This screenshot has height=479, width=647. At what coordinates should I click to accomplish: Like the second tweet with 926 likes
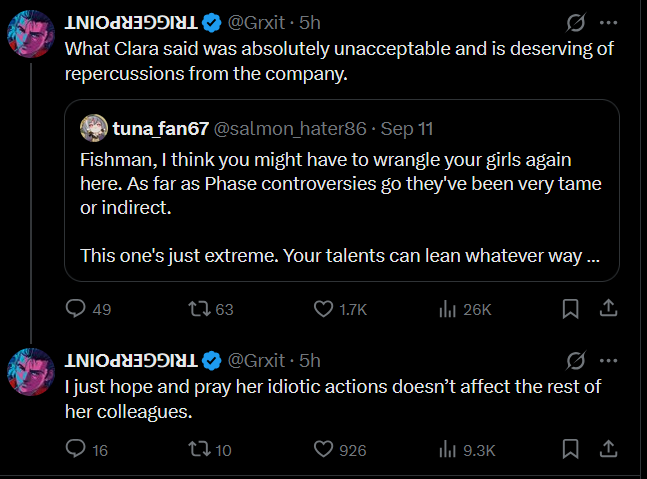[x=324, y=450]
